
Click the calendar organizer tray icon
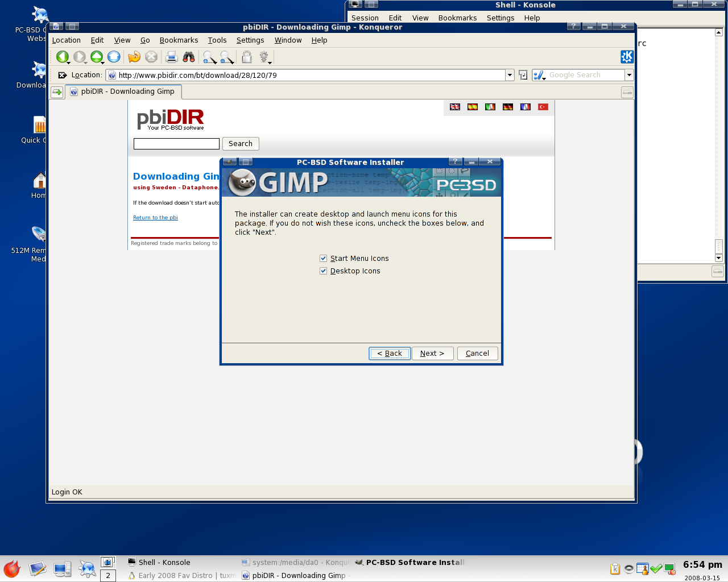[x=643, y=569]
